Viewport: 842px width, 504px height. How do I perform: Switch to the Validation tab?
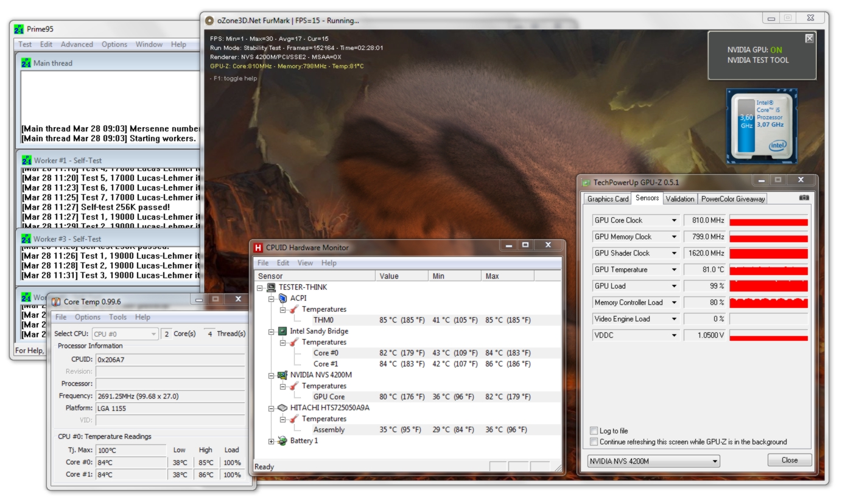680,198
